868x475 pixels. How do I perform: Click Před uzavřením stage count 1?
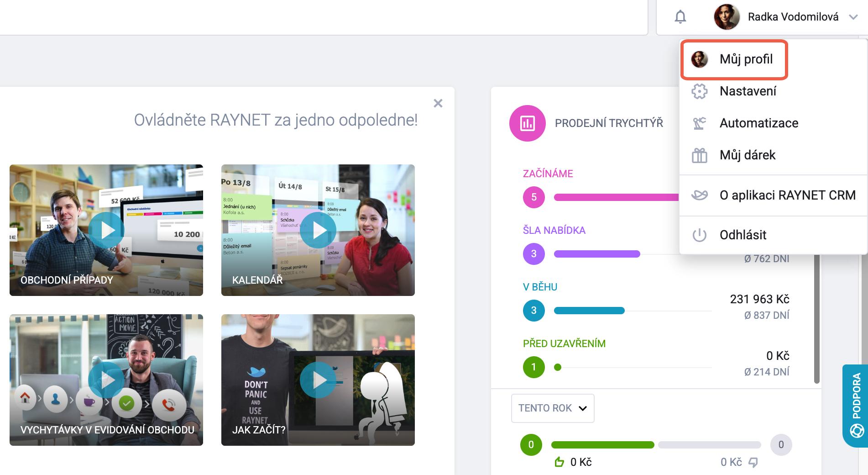534,367
